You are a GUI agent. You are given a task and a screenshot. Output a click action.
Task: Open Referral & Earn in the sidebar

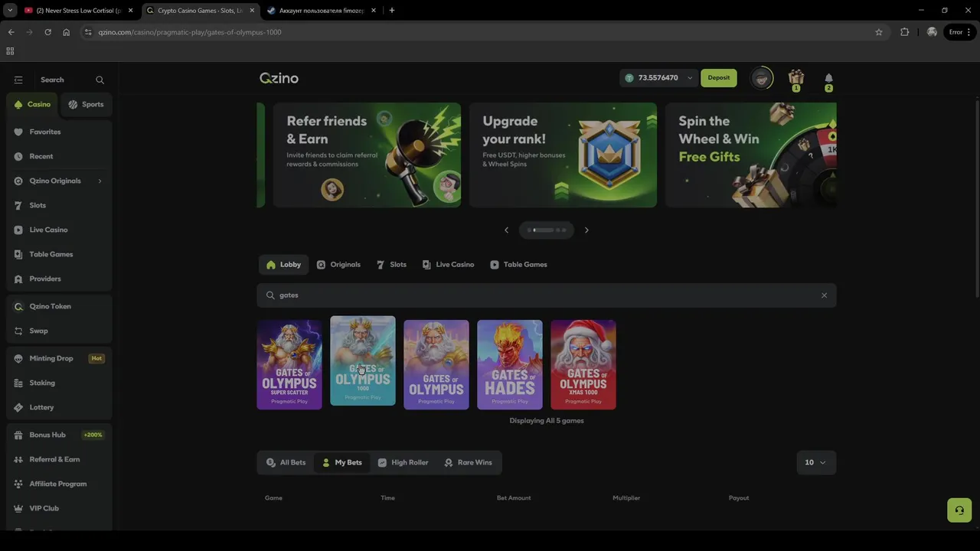coord(59,459)
